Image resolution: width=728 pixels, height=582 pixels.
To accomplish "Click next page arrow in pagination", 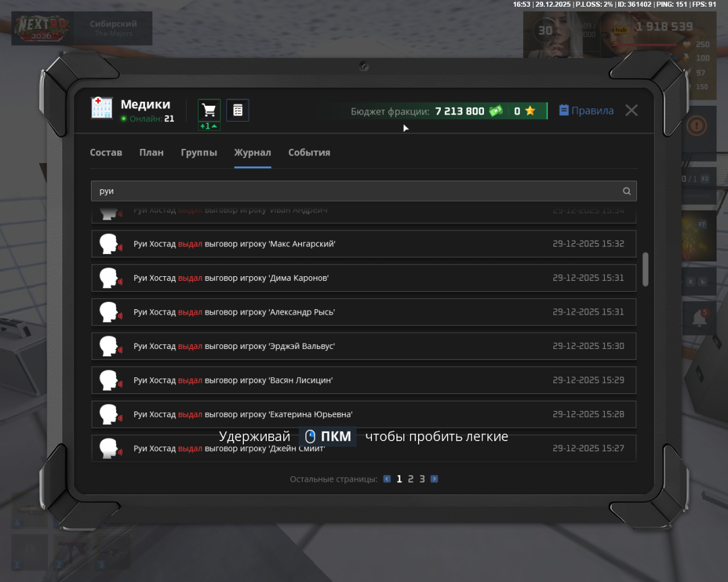I will (x=434, y=479).
